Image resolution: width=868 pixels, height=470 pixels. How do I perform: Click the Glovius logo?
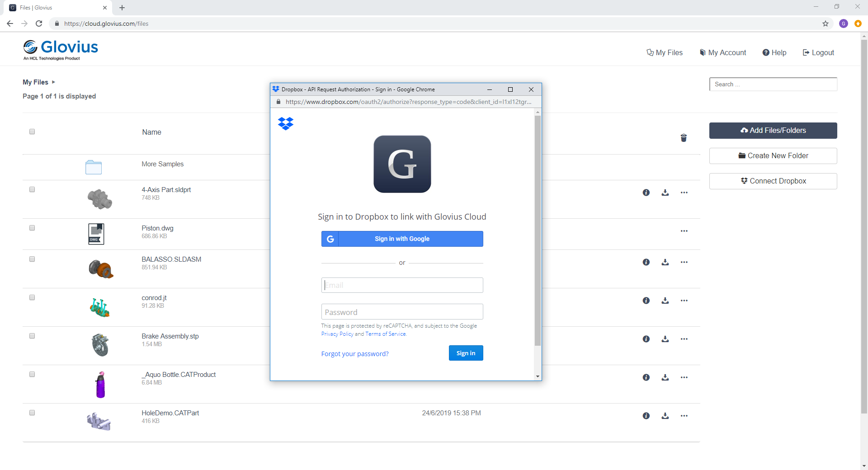[61, 50]
